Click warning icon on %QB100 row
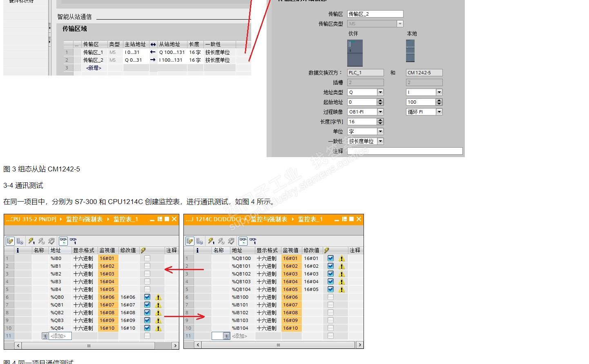The height and width of the screenshot is (364, 589). click(x=342, y=258)
